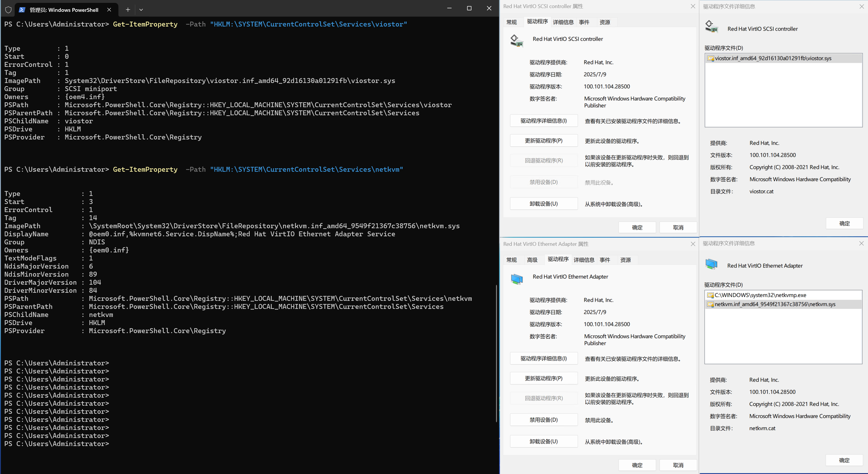Open a new terminal tab with plus
Viewport: 868px width, 474px height.
(x=128, y=10)
